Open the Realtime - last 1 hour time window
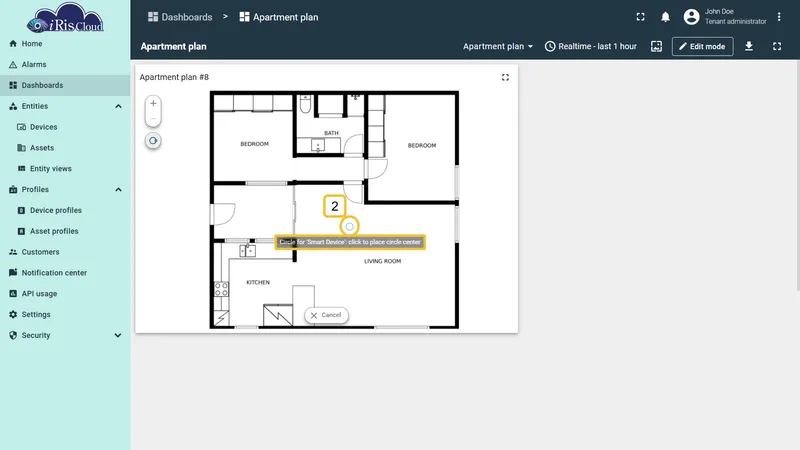The width and height of the screenshot is (800, 450). 591,46
